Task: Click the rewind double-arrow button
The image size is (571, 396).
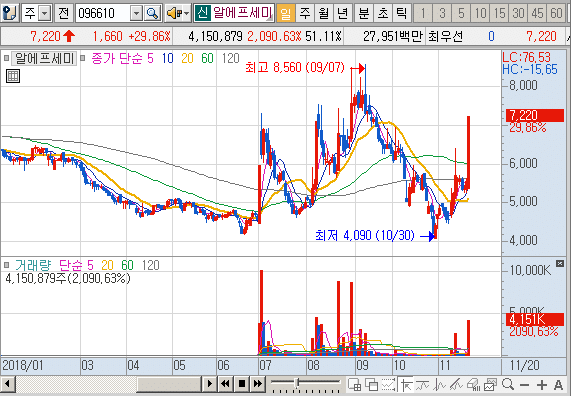Action: click(x=225, y=384)
